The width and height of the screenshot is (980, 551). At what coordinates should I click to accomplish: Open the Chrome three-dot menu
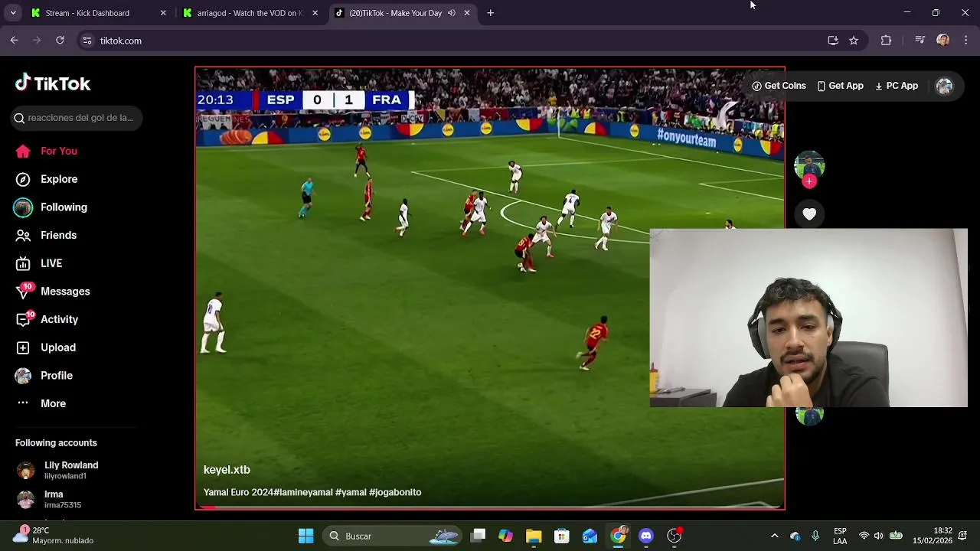(x=966, y=41)
